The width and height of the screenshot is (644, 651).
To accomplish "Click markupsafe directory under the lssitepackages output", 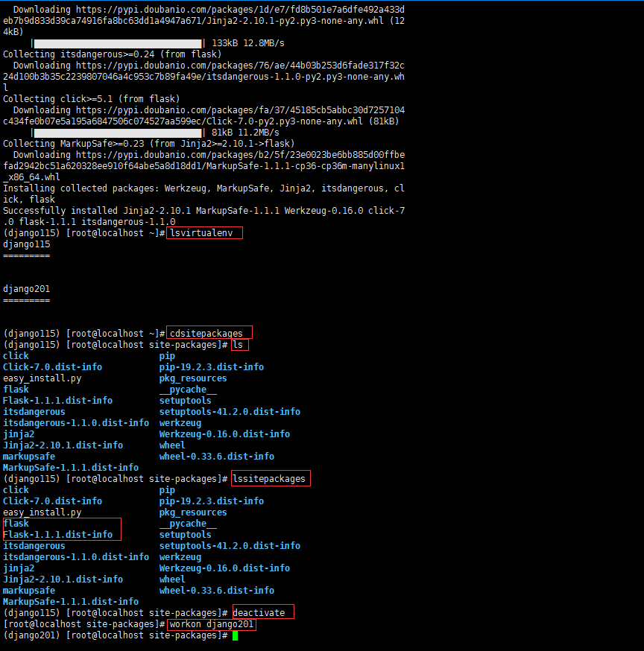I will tap(29, 591).
